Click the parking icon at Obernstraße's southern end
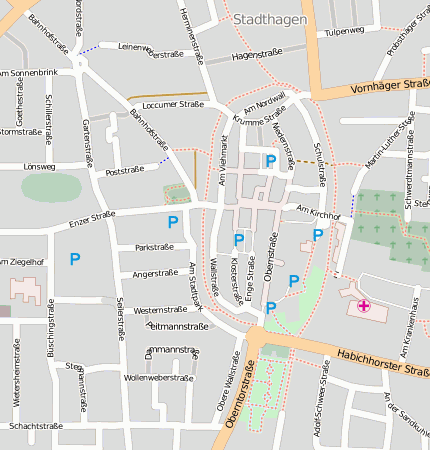The height and width of the screenshot is (450, 430). [x=271, y=308]
